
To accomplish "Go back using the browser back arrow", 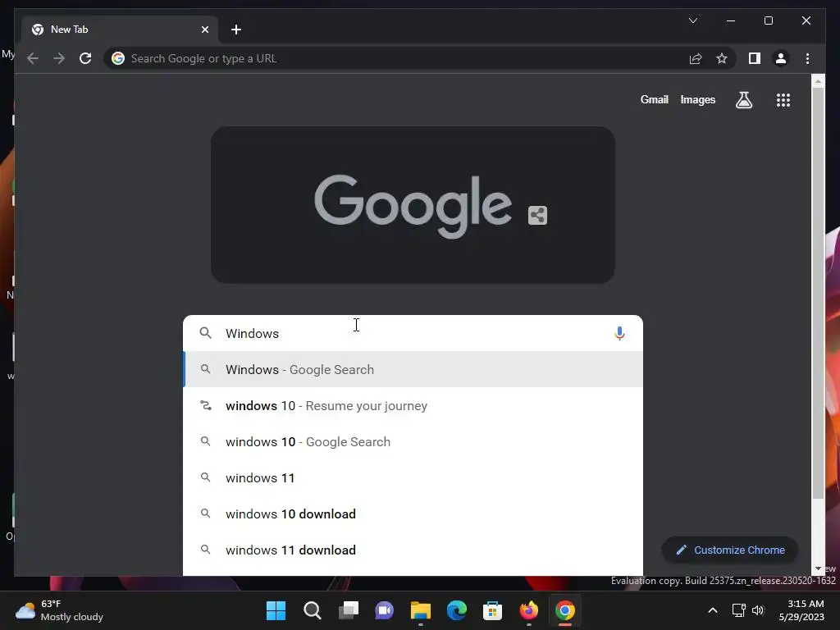I will [33, 58].
